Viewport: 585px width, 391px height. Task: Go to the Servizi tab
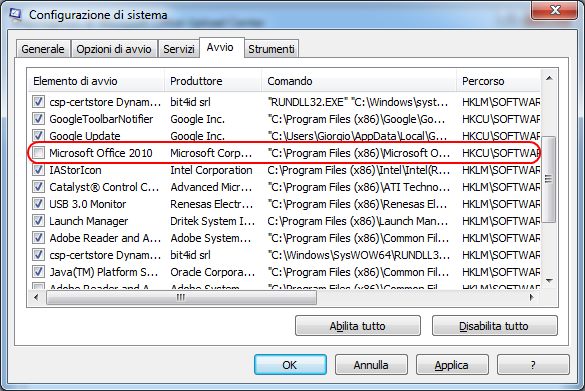(x=179, y=49)
